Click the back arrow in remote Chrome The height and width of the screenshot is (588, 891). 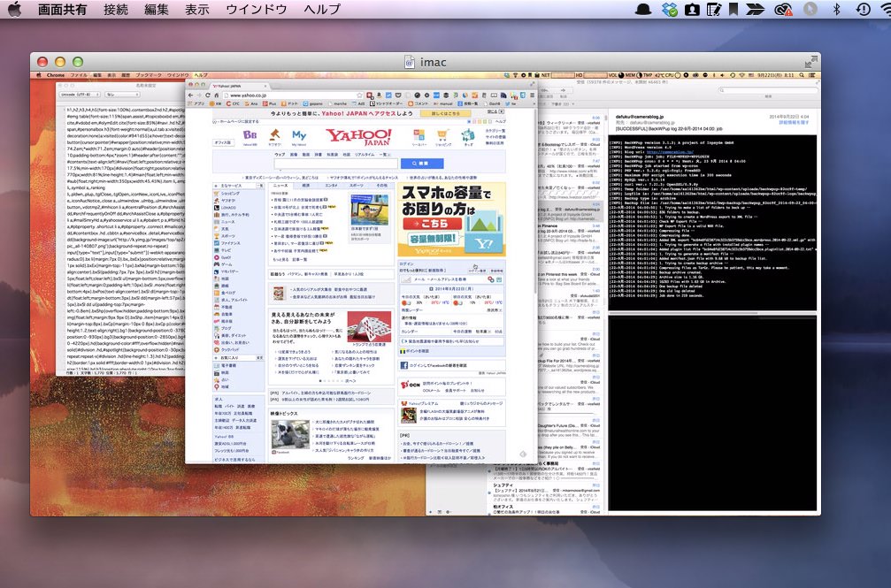point(191,95)
